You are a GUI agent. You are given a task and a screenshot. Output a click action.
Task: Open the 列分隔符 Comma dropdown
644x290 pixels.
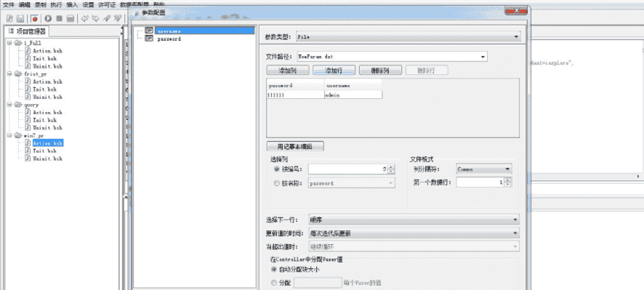point(484,169)
